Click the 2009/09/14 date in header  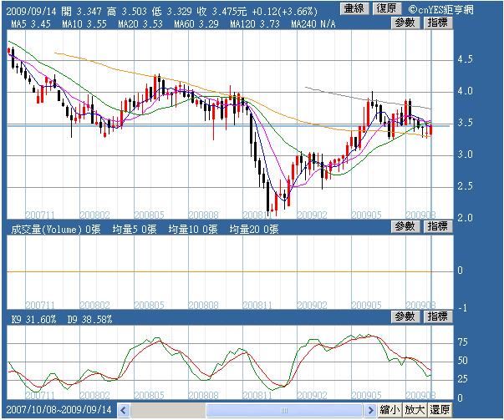(31, 12)
